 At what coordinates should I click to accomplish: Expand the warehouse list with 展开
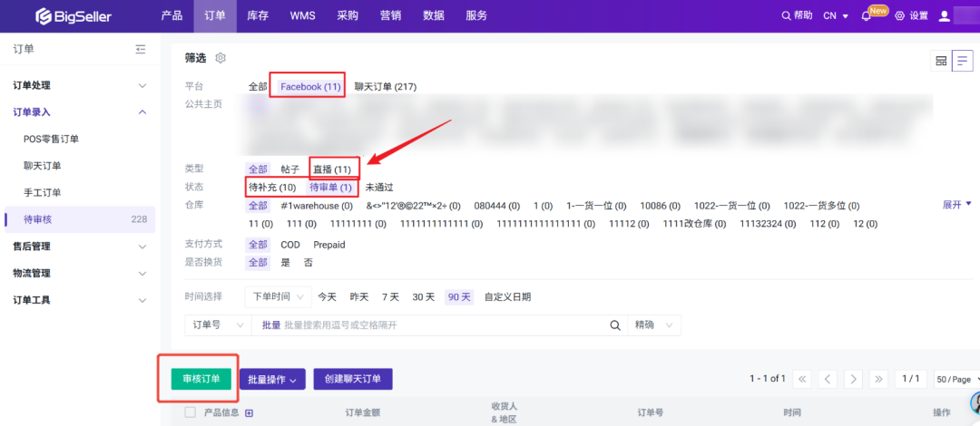956,205
